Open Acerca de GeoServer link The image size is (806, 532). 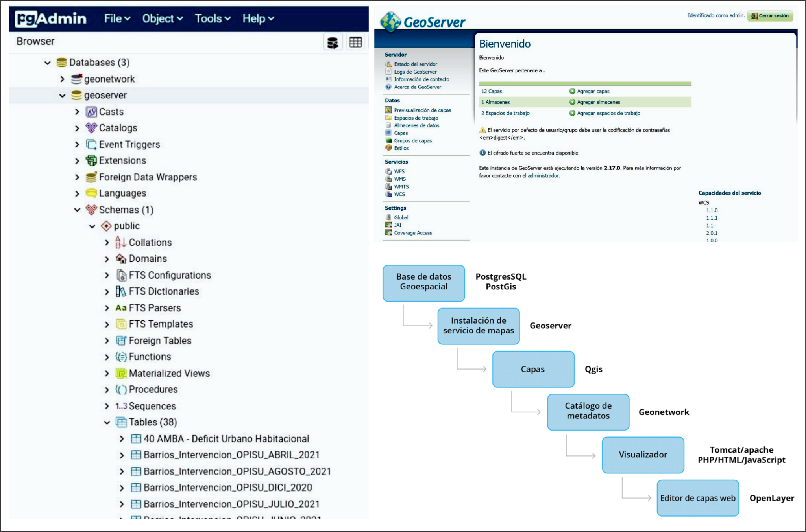pos(418,87)
